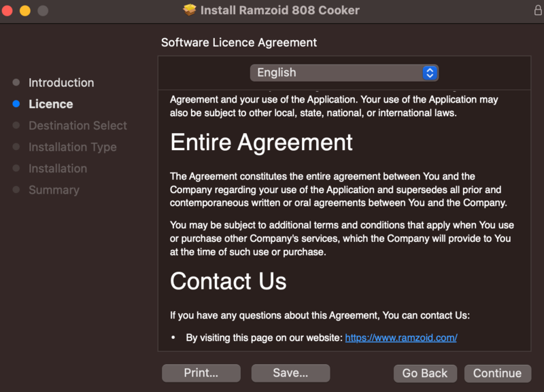Go Back to the previous installer step
Image resolution: width=544 pixels, height=392 pixels.
coord(425,373)
